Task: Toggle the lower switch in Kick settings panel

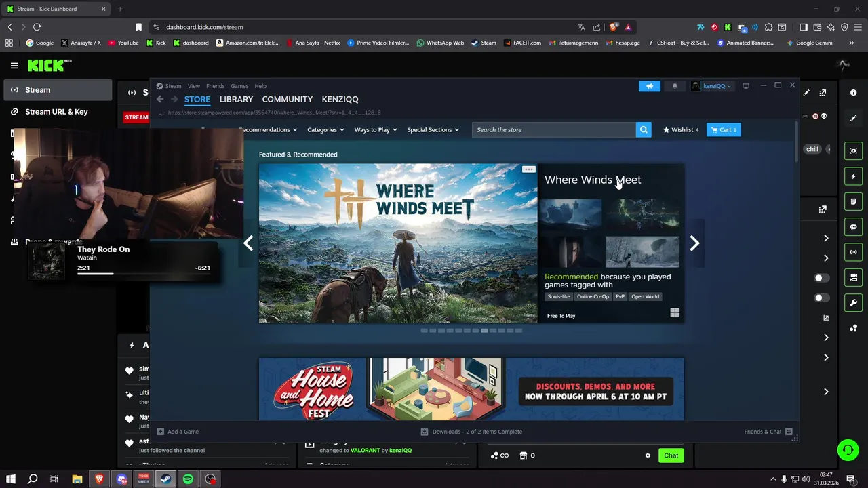Action: (821, 298)
